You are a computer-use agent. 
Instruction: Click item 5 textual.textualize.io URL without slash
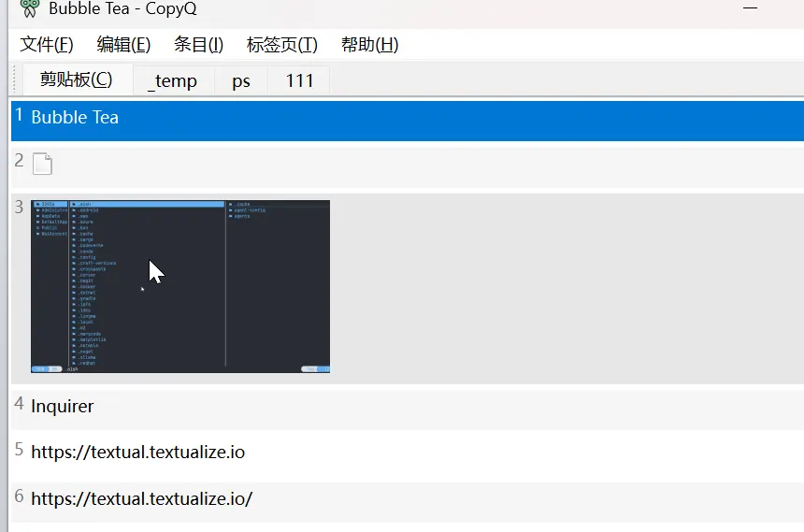[137, 453]
